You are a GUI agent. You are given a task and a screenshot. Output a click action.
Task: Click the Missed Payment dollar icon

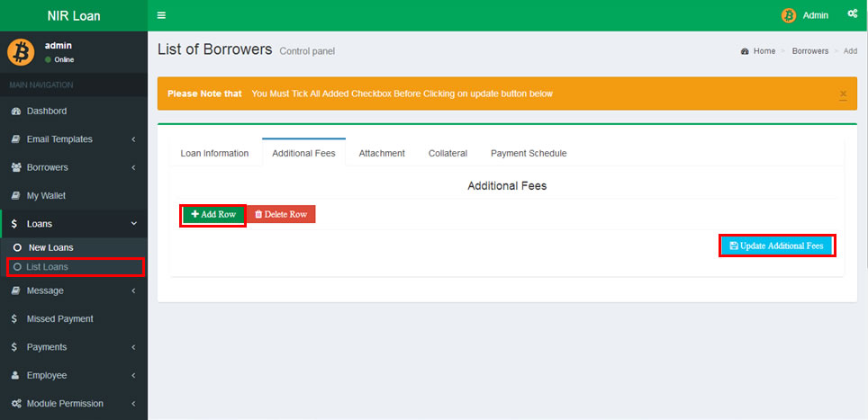coord(15,318)
